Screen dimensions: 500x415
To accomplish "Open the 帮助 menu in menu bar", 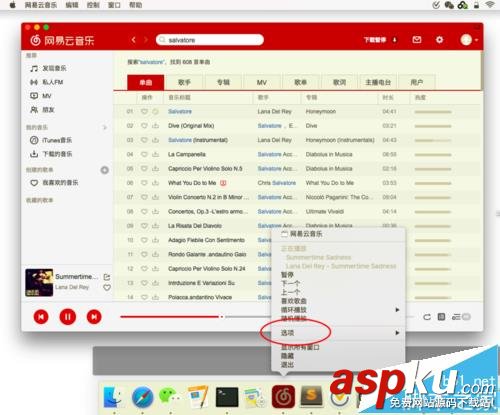I will click(x=136, y=5).
